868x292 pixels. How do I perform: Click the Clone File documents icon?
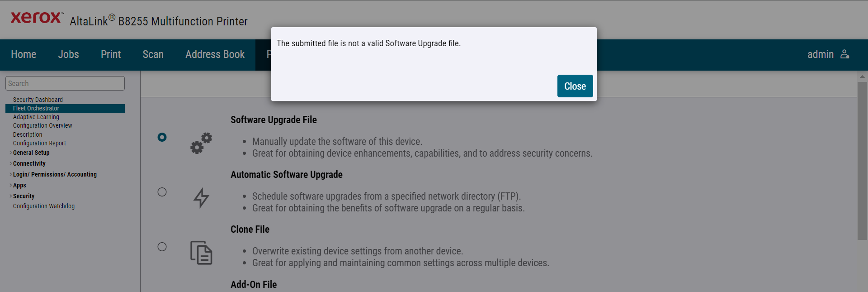201,253
